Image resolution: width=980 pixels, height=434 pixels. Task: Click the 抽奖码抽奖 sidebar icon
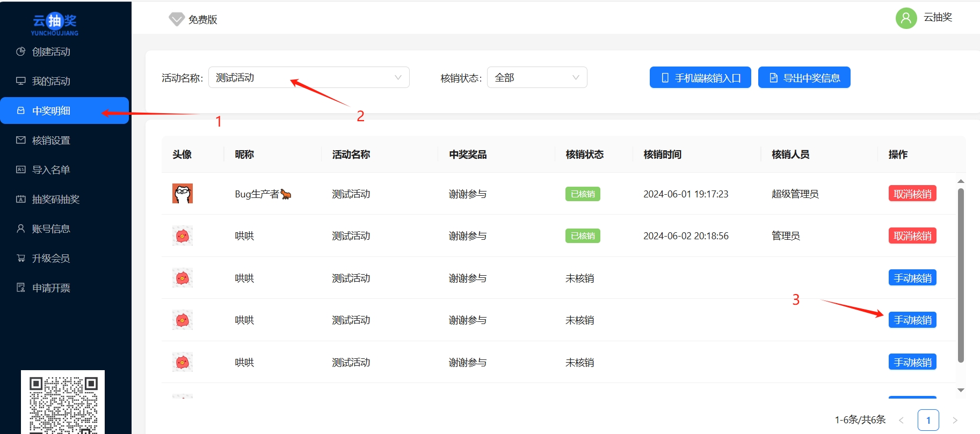pos(21,199)
